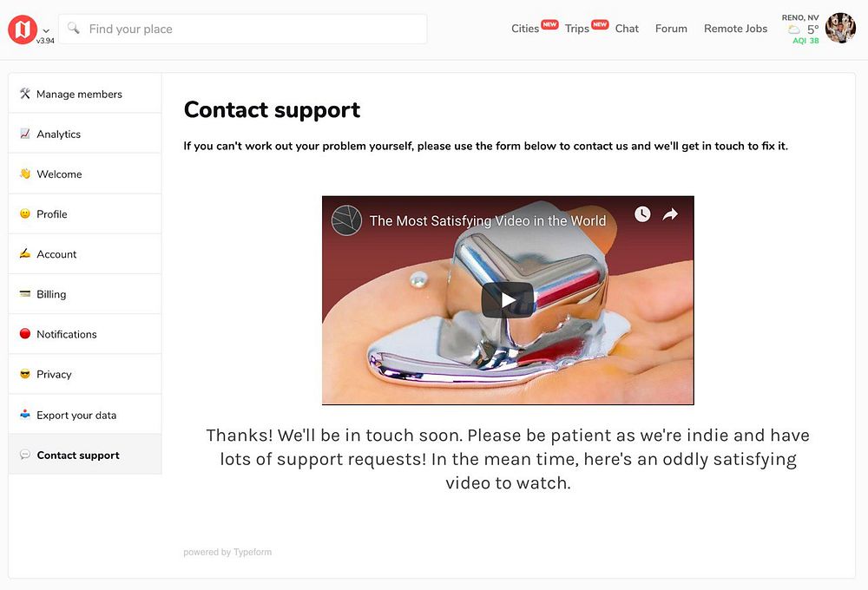Go to the Chat page
This screenshot has height=590, width=868.
627,29
